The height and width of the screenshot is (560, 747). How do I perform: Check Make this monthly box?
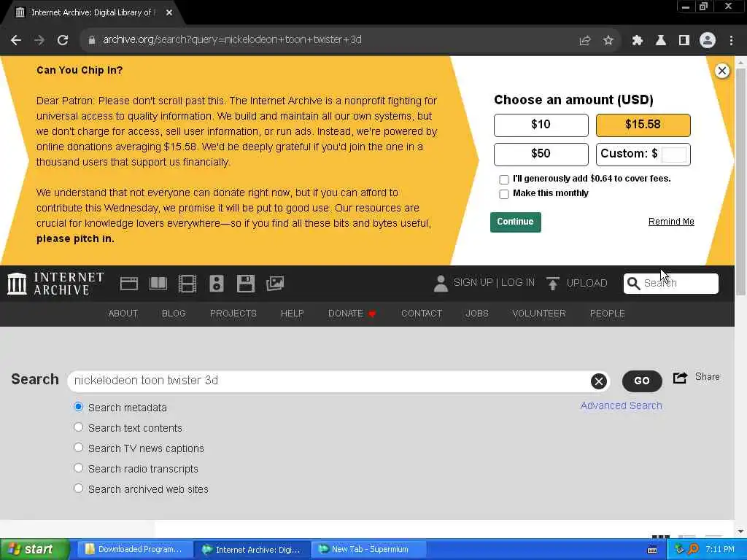(503, 194)
